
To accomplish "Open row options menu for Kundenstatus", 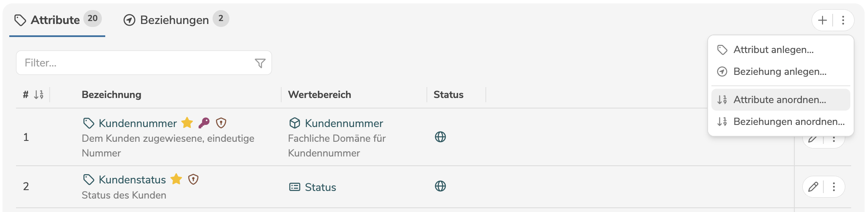I will click(834, 187).
